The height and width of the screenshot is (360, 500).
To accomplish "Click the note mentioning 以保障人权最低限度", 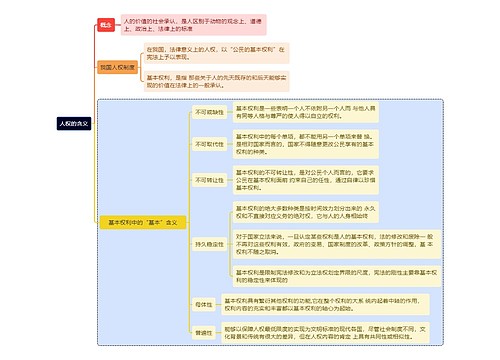I will tap(325, 333).
